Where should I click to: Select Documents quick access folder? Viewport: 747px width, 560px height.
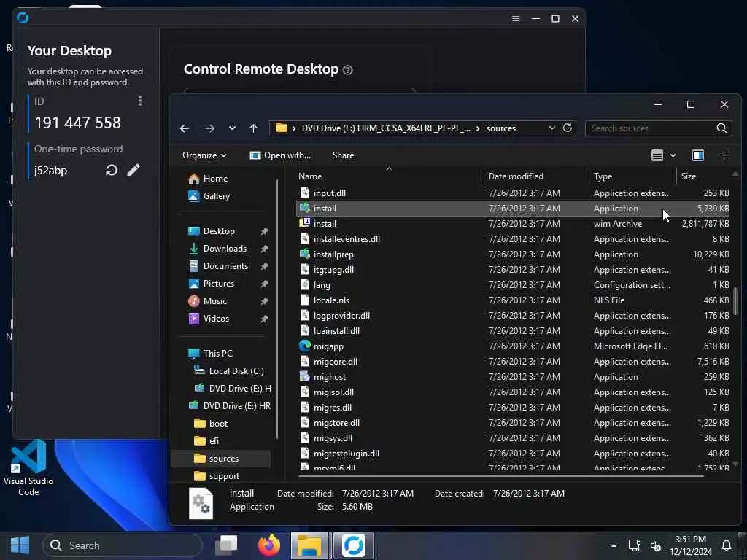[x=218, y=266]
